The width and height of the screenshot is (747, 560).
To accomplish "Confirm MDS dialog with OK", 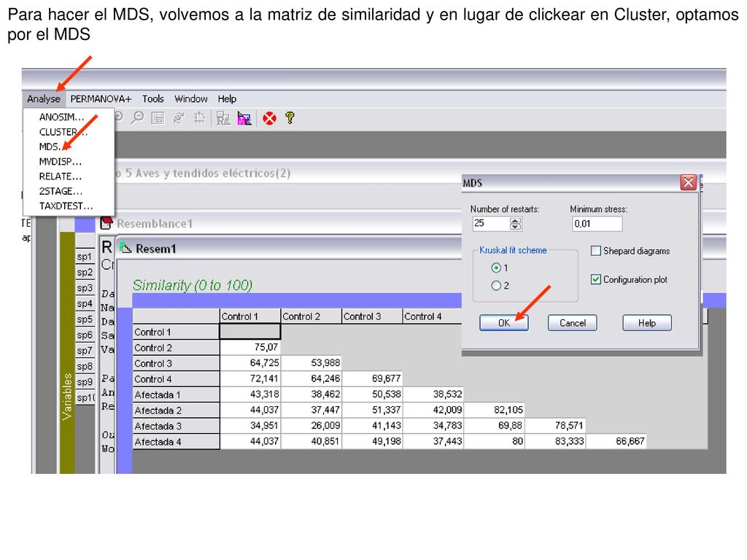I will click(x=503, y=323).
